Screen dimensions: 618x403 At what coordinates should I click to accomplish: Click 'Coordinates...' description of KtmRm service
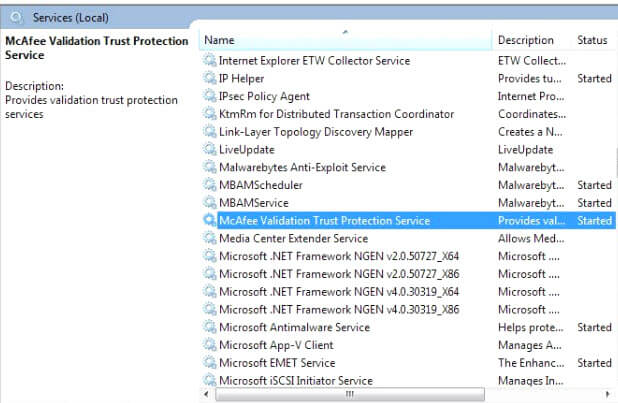(532, 114)
